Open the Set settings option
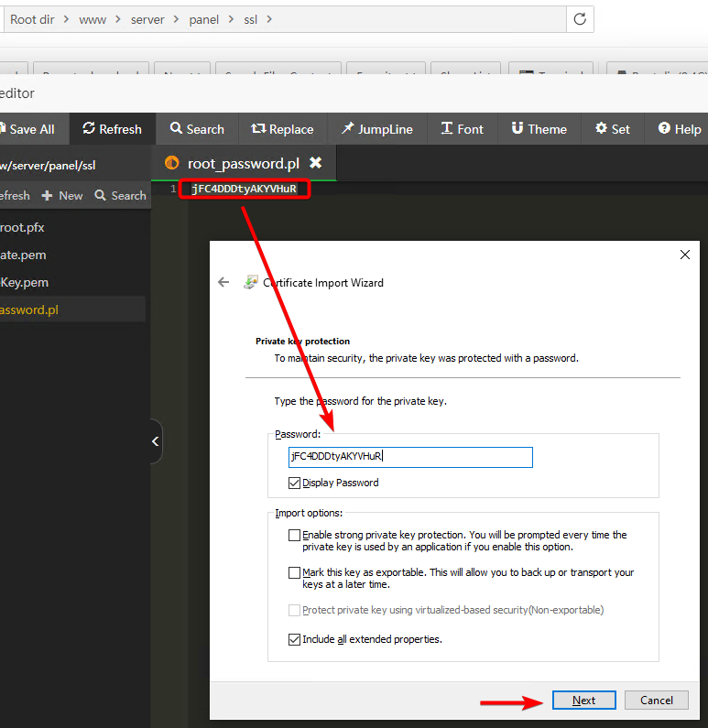Viewport: 708px width, 728px height. (x=613, y=129)
